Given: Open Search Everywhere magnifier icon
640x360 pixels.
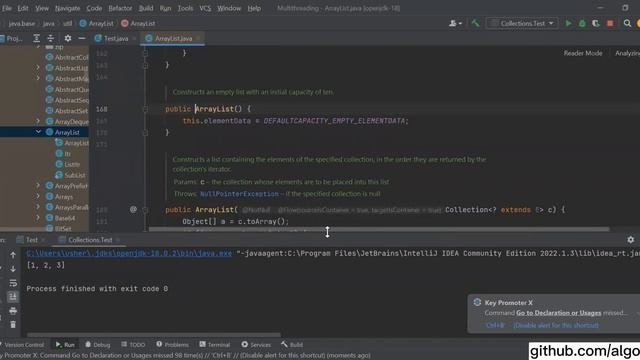Looking at the screenshot, I should point(627,23).
